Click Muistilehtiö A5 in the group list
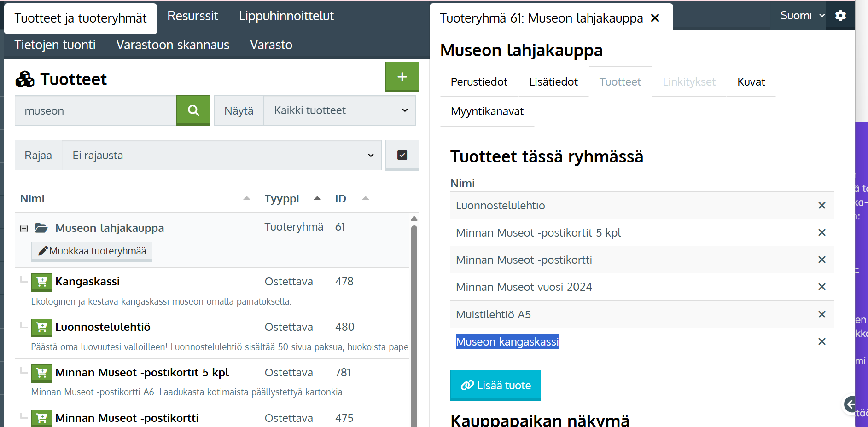This screenshot has height=427, width=868. 493,315
